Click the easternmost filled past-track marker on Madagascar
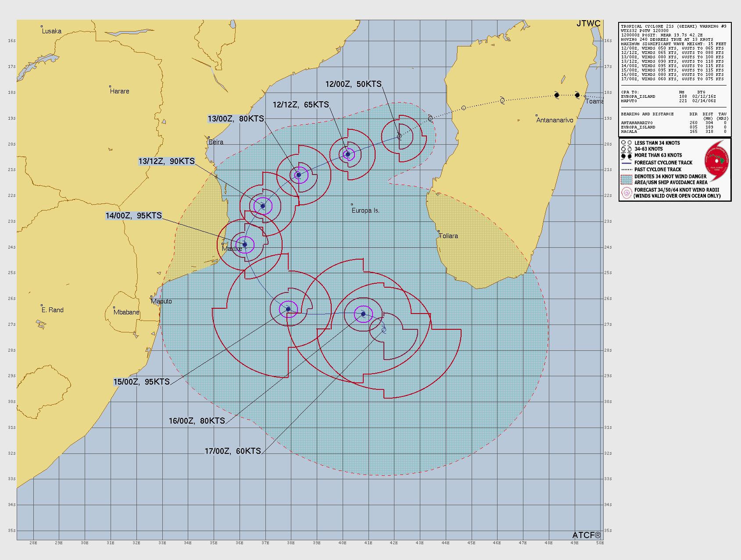This screenshot has height=560, width=741. point(577,95)
